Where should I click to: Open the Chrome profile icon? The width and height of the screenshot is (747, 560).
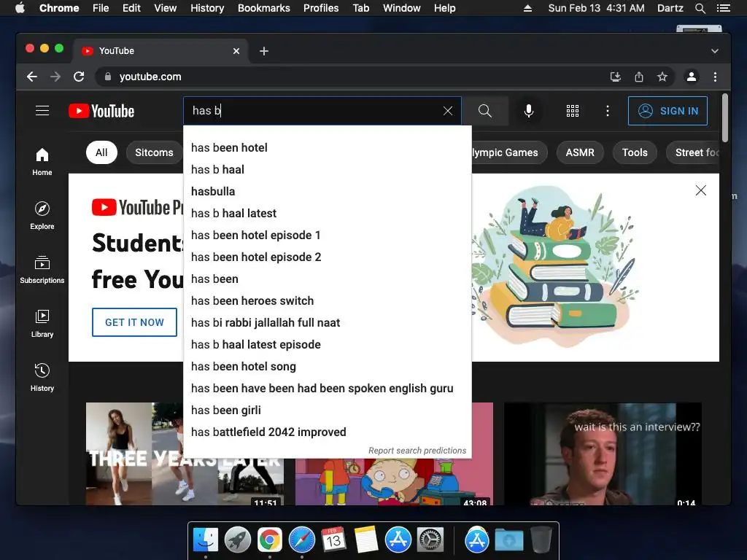tap(692, 77)
